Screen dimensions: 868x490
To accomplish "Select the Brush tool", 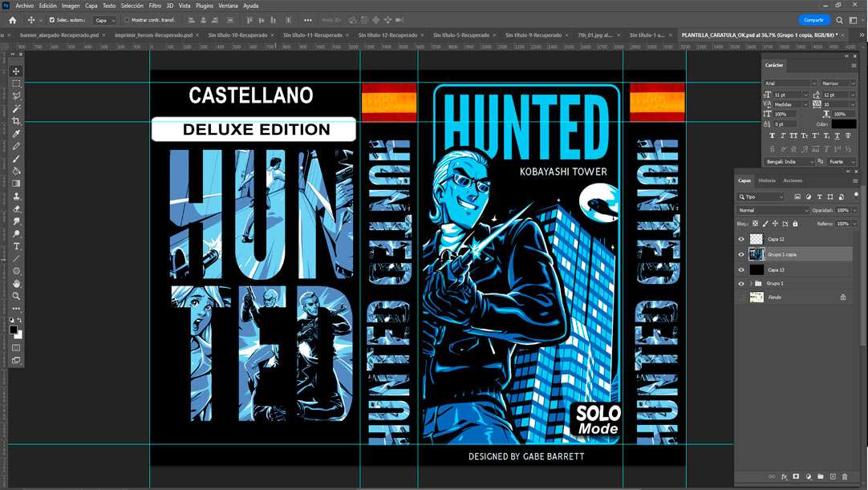I will click(16, 159).
